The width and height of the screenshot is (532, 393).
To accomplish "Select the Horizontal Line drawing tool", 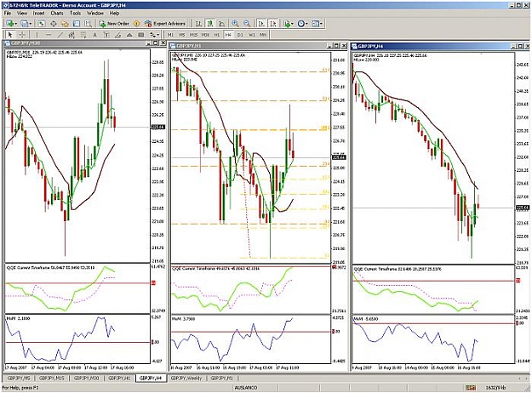I will (49, 35).
